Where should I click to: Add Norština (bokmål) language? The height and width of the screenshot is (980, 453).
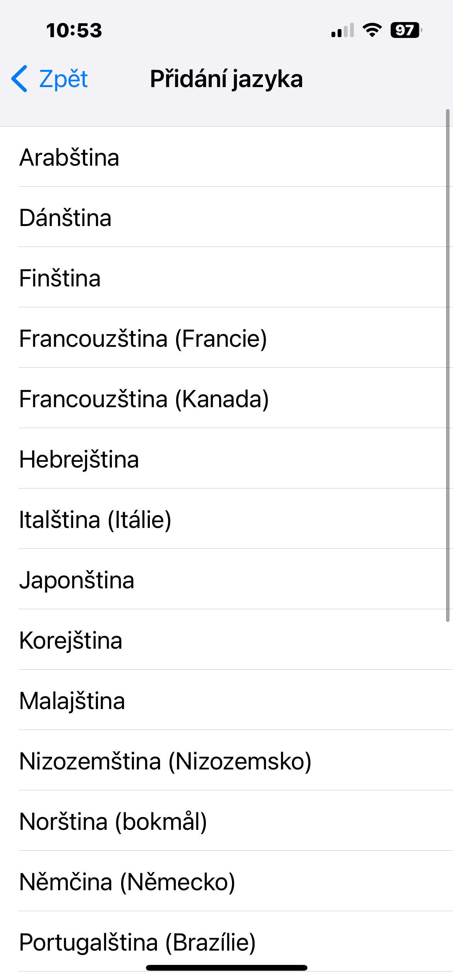113,821
